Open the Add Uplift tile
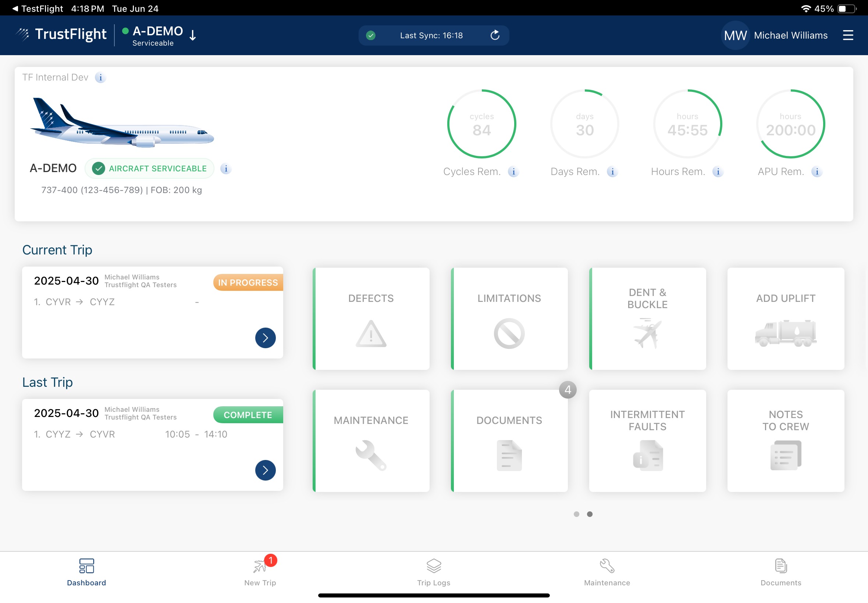 coord(786,318)
